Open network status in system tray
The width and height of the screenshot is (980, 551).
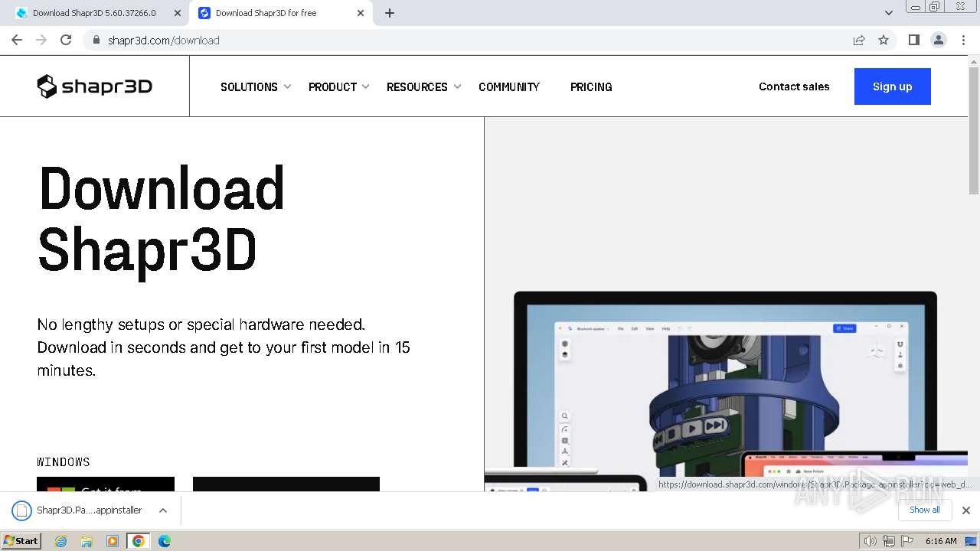[888, 541]
